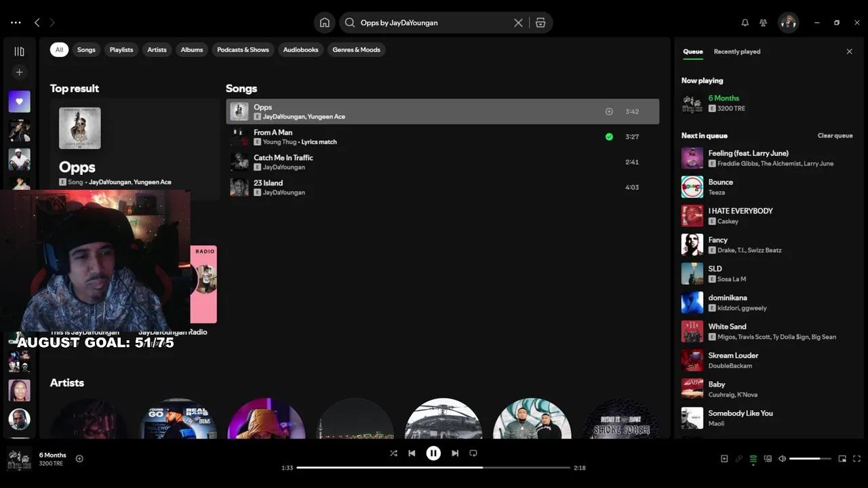Viewport: 868px width, 488px height.
Task: Toggle repeat mode
Action: (473, 453)
